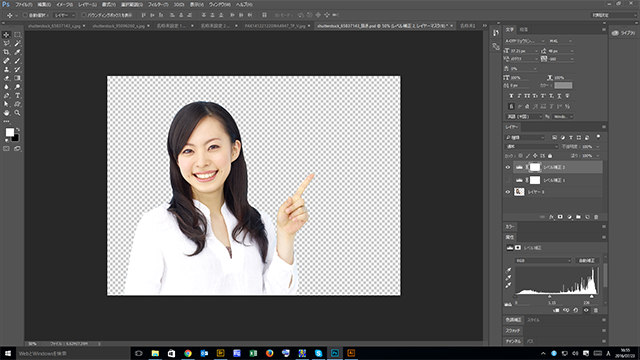
Task: Select the レベル補正 2 layer mask thumbnail
Action: [535, 167]
